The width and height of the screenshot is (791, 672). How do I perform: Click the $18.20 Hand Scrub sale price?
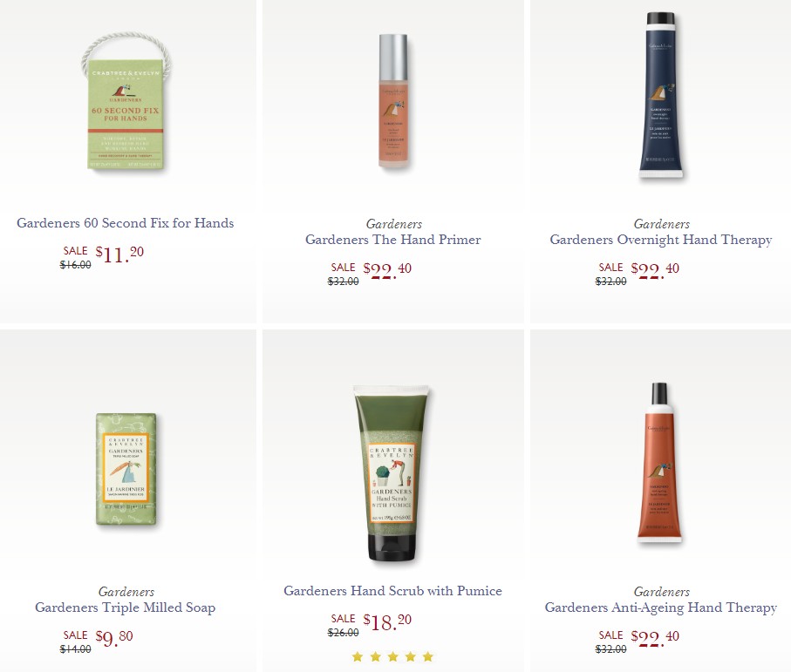coord(387,622)
